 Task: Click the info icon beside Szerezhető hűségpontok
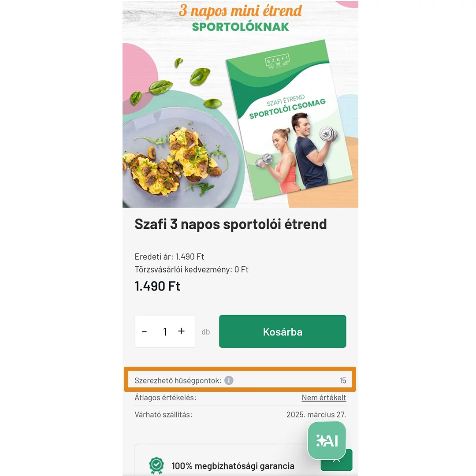point(229,380)
